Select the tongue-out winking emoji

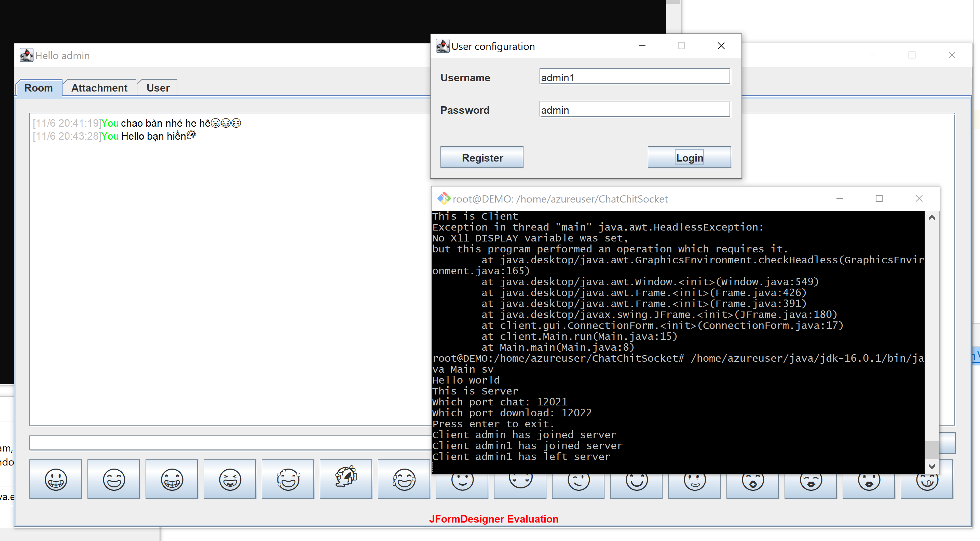pos(926,482)
